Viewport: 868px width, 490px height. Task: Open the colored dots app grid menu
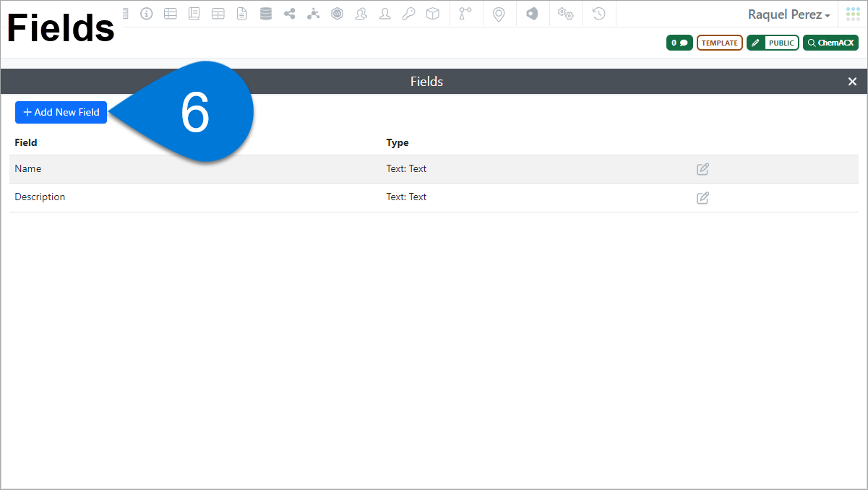(x=853, y=14)
